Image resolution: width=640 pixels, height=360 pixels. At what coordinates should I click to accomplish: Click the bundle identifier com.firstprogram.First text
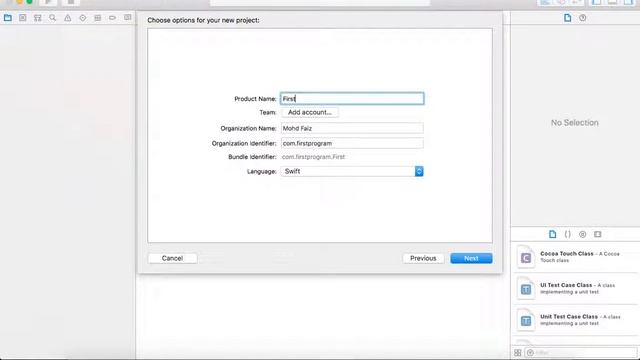pyautogui.click(x=313, y=157)
